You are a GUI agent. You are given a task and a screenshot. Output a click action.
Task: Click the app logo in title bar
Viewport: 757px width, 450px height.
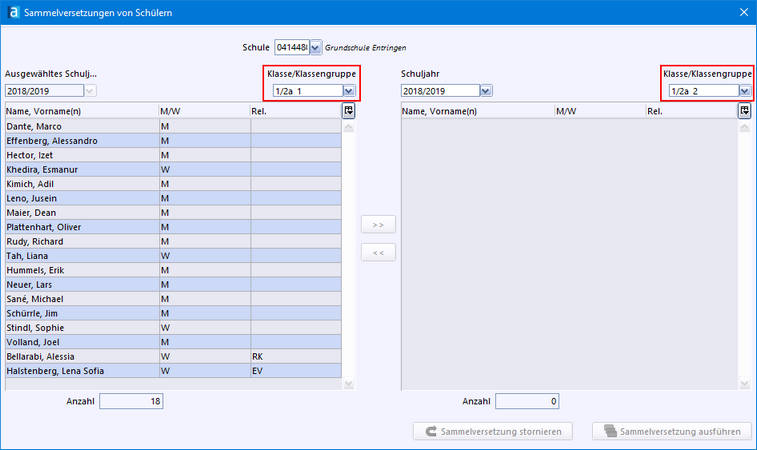tap(13, 12)
